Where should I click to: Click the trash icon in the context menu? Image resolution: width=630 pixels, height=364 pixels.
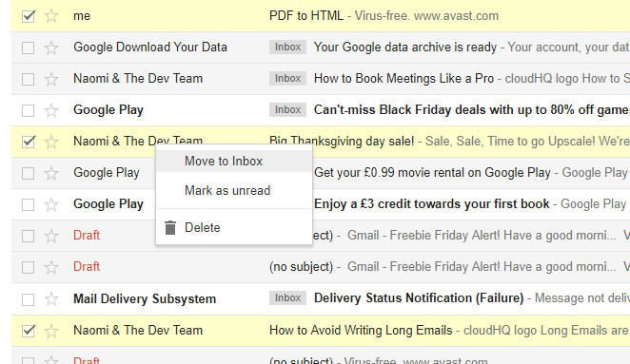coord(170,227)
